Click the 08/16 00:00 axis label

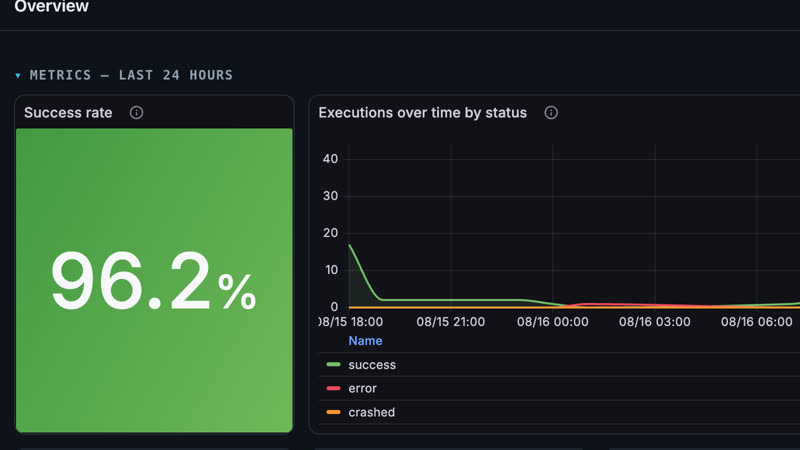point(553,322)
